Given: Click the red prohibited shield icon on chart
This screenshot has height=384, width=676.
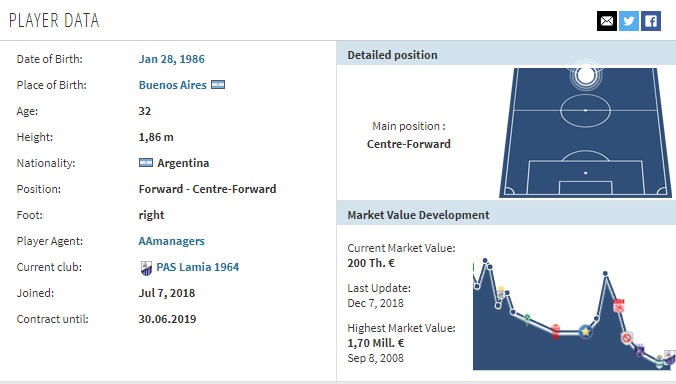Looking at the screenshot, I should (627, 338).
